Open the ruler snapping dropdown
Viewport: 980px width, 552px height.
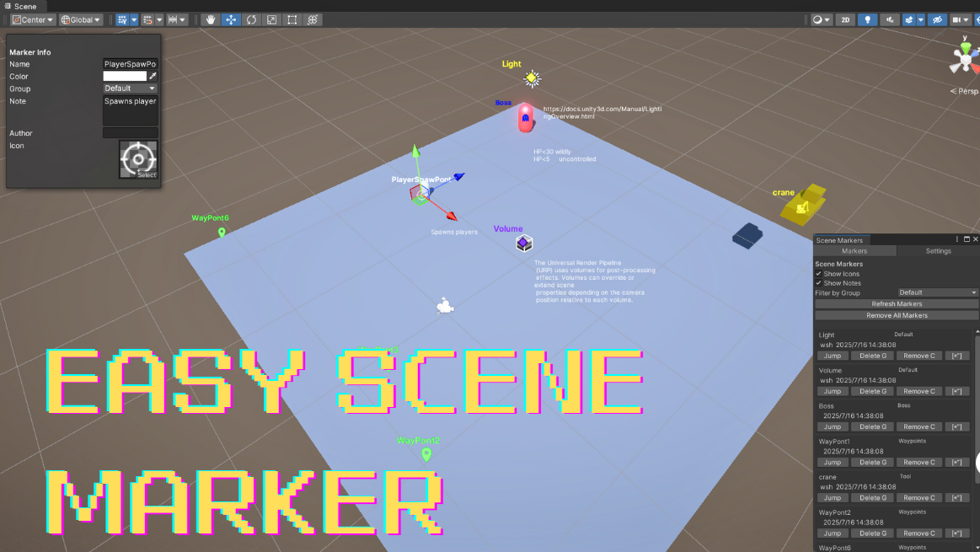[177, 20]
